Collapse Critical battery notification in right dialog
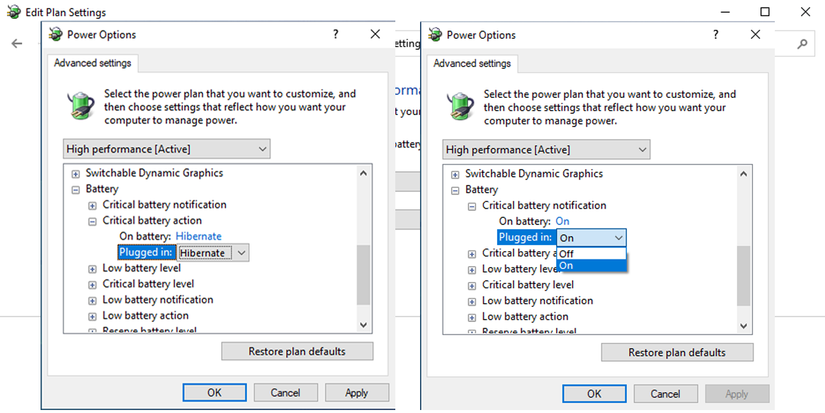 coord(472,206)
